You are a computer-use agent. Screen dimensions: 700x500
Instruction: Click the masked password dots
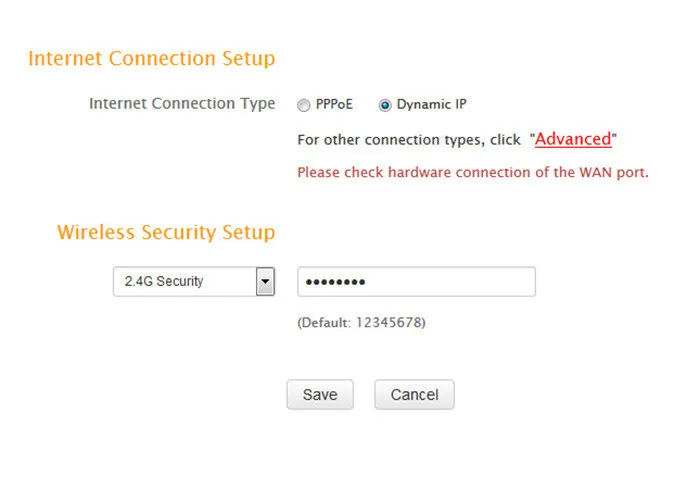coord(335,282)
